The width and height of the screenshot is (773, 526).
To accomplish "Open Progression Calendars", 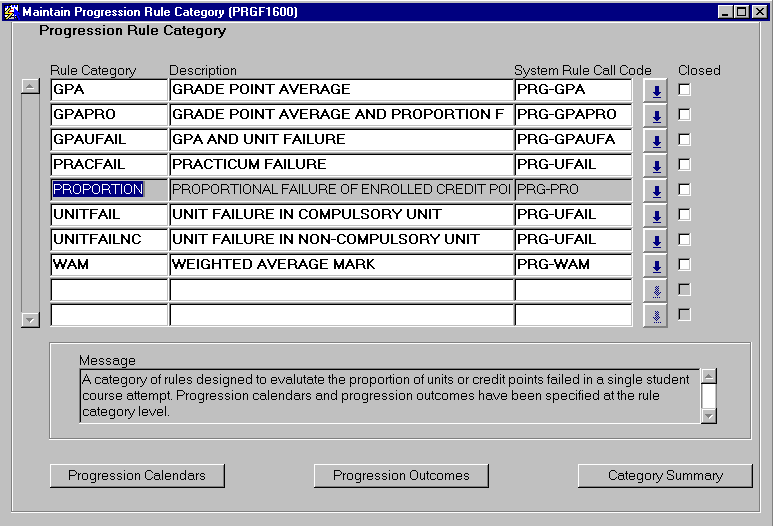I will pyautogui.click(x=137, y=476).
